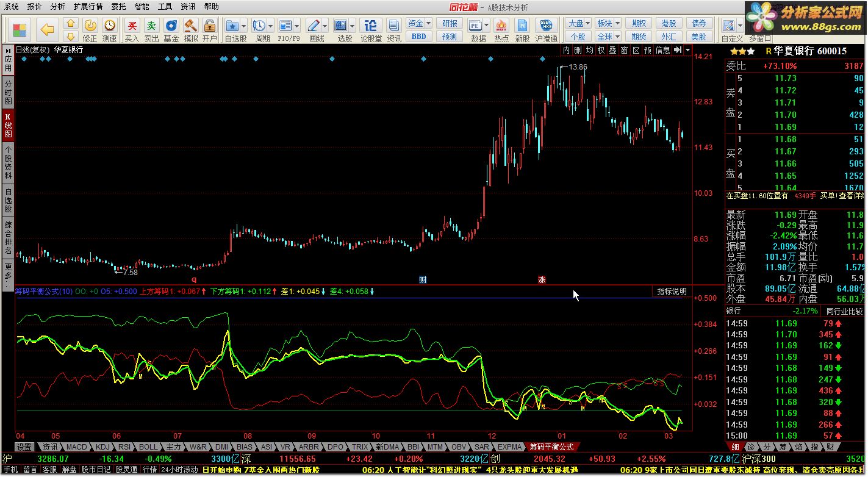The height and width of the screenshot is (477, 868).
Task: Click the 周期 period clock icon
Action: 259,26
